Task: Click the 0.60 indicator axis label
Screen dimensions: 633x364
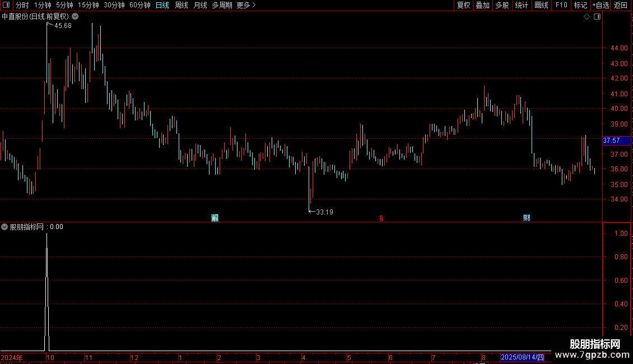Action: [x=621, y=281]
